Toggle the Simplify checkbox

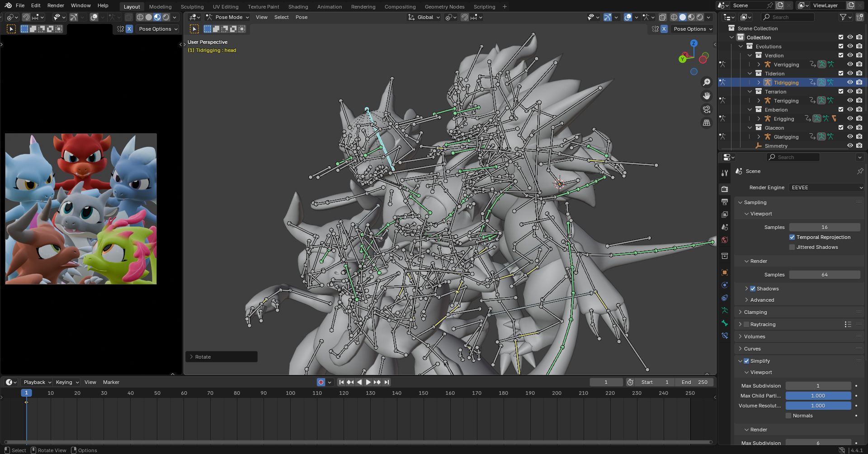[x=746, y=361]
